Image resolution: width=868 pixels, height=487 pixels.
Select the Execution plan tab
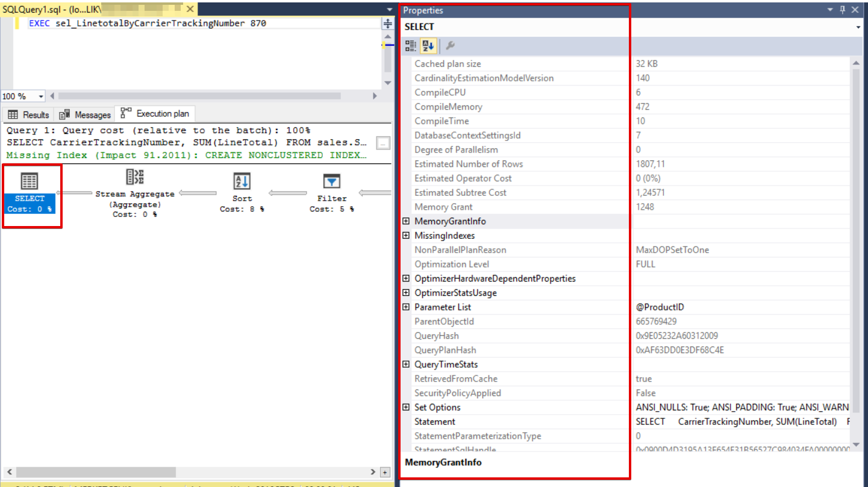tap(155, 113)
